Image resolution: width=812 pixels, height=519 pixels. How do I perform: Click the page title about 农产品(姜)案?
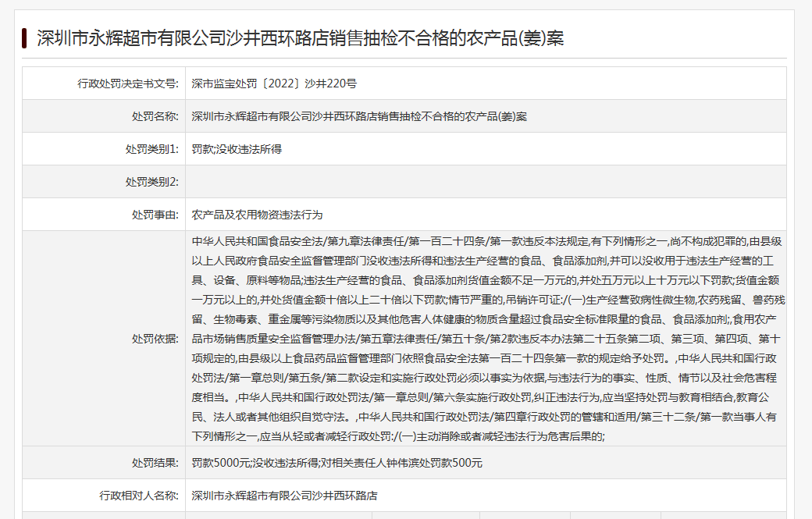[x=301, y=38]
